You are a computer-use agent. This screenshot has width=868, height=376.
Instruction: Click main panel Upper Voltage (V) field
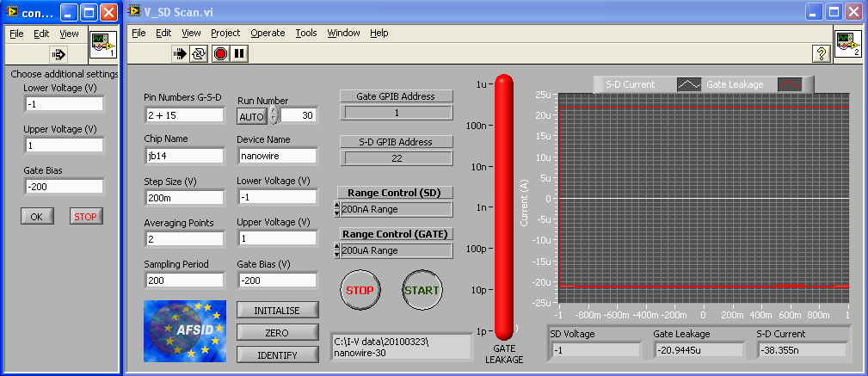click(x=277, y=238)
